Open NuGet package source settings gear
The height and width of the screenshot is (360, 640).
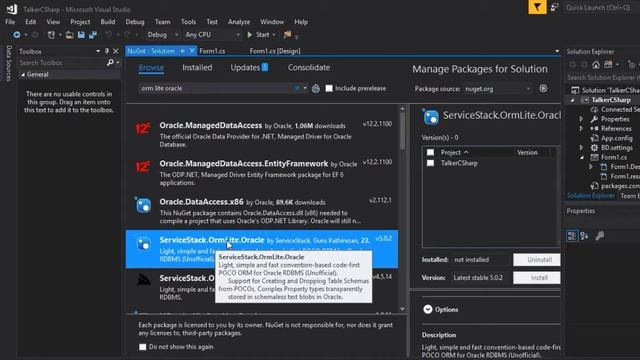[x=543, y=88]
